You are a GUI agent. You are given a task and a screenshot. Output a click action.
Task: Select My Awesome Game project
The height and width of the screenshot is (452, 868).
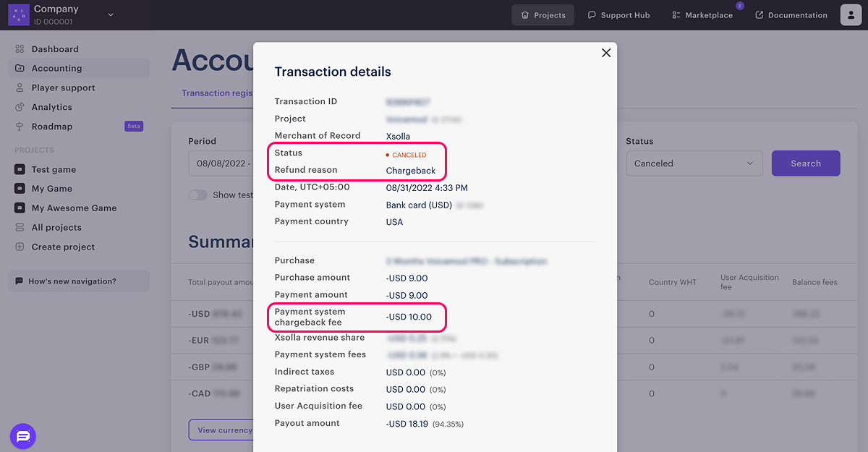(74, 208)
